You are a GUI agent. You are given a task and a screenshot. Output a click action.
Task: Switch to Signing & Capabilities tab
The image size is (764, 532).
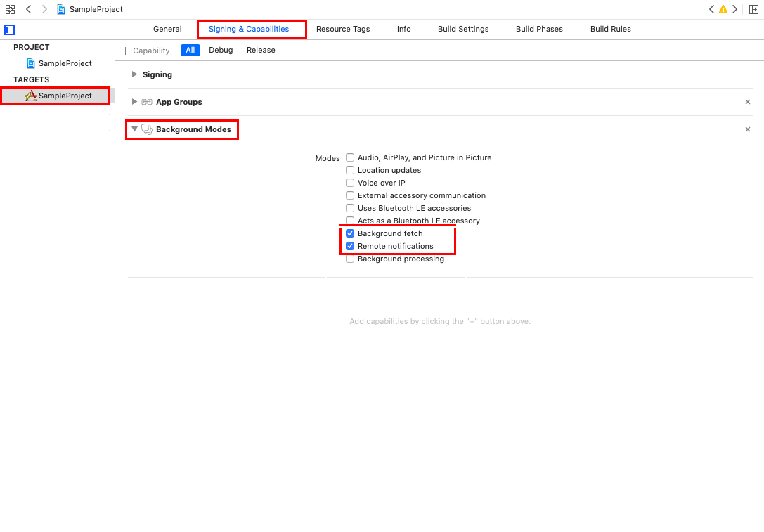[249, 30]
